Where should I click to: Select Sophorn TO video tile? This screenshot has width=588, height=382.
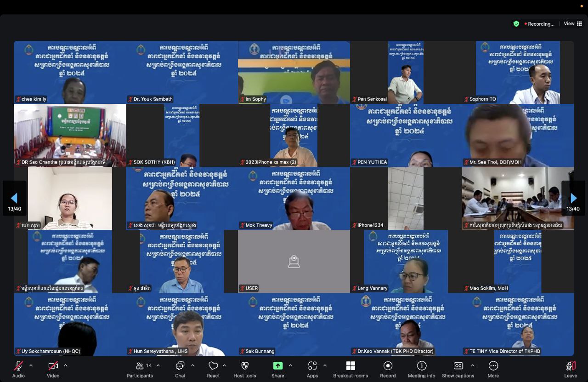tap(518, 72)
